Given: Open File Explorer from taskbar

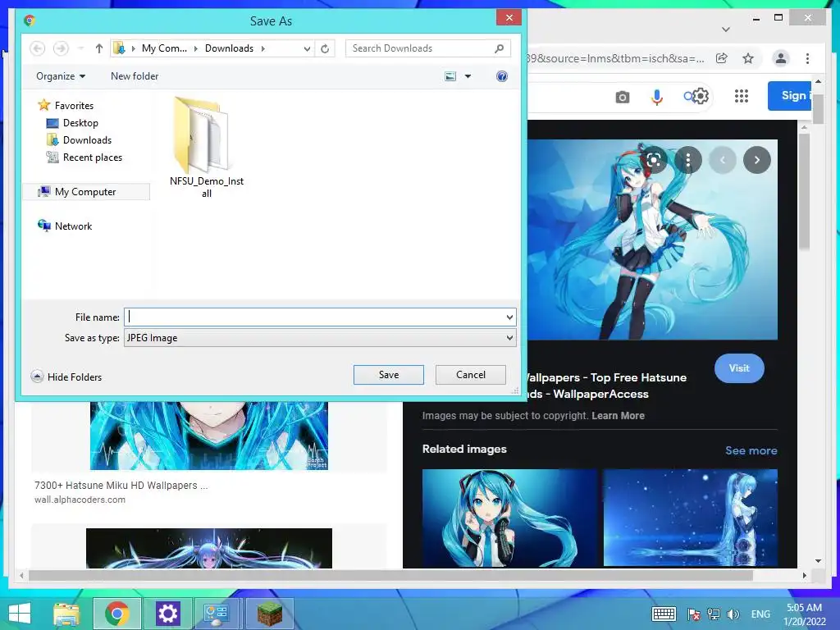Looking at the screenshot, I should coord(66,614).
